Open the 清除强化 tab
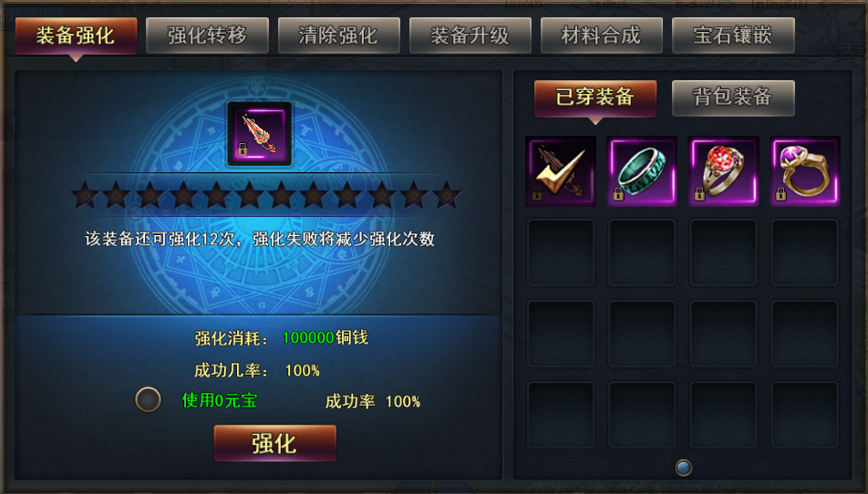 tap(338, 36)
